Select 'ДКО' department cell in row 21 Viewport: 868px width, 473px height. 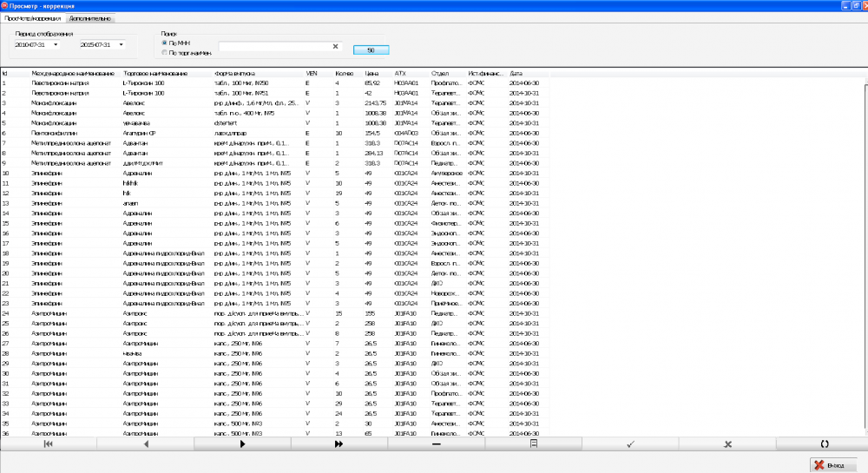coord(437,283)
